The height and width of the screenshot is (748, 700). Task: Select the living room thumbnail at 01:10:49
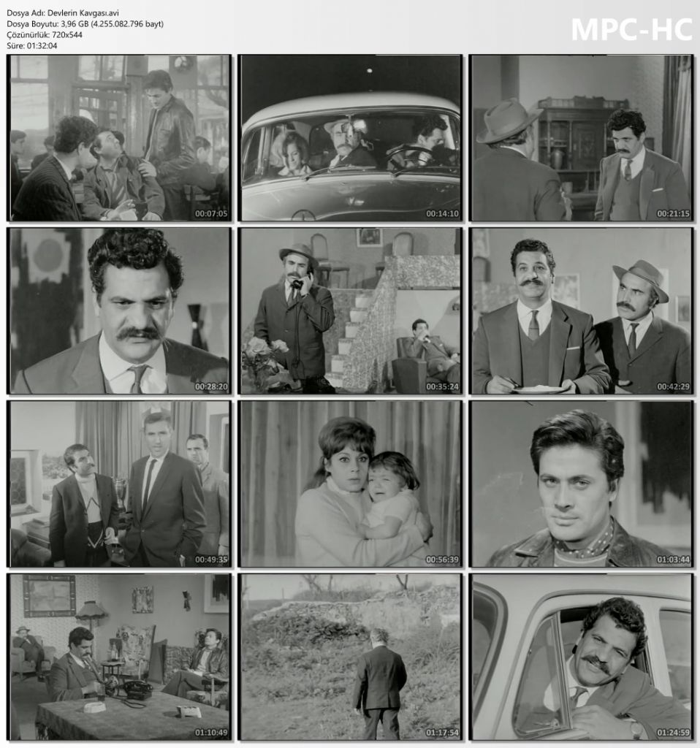pos(120,657)
